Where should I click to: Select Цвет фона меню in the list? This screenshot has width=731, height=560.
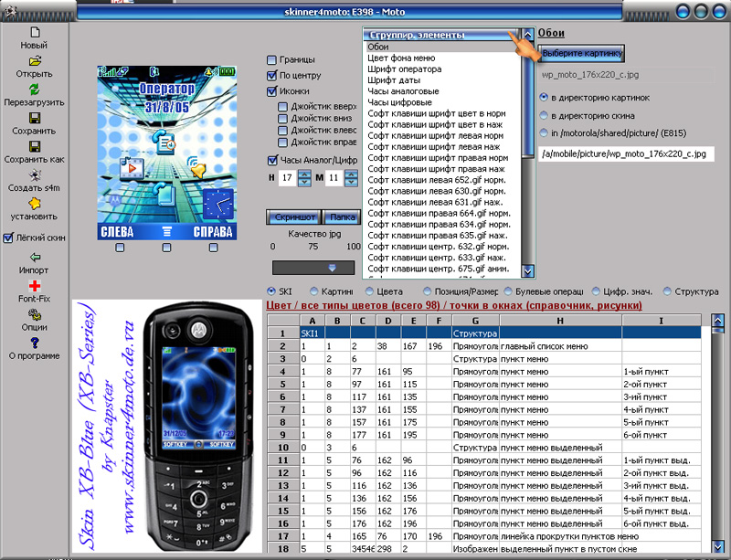(401, 58)
